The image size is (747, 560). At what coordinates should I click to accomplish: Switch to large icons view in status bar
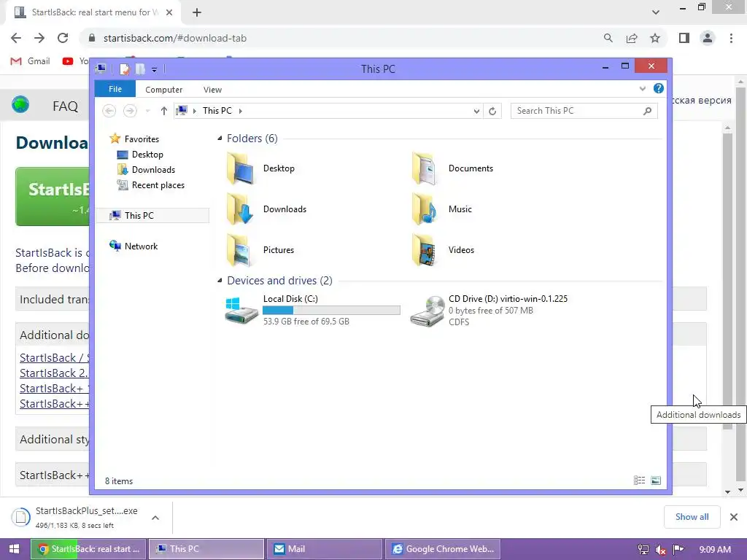[656, 481]
